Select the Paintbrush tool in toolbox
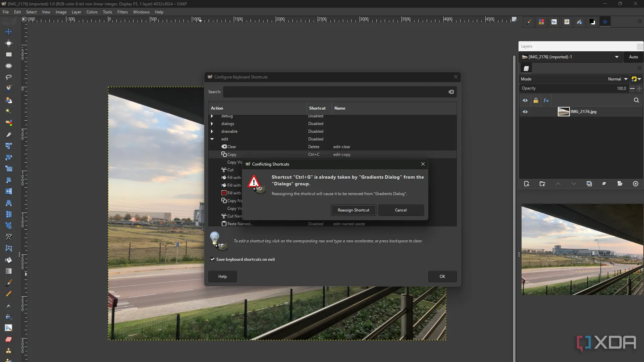The height and width of the screenshot is (362, 644). [9, 283]
